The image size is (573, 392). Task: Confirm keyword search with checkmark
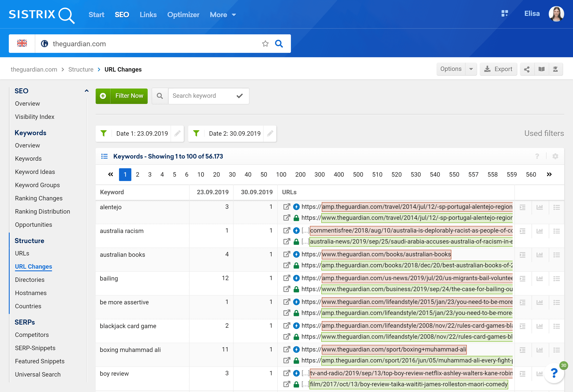239,96
